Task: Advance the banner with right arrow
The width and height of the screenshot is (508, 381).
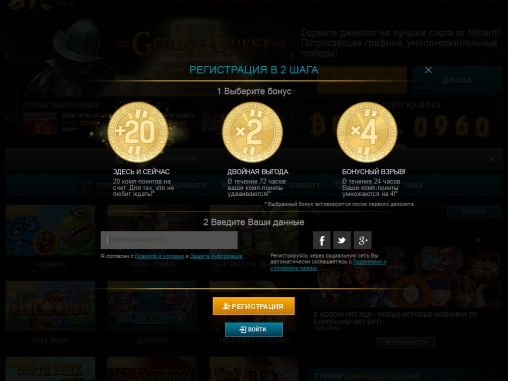Action: click(292, 56)
